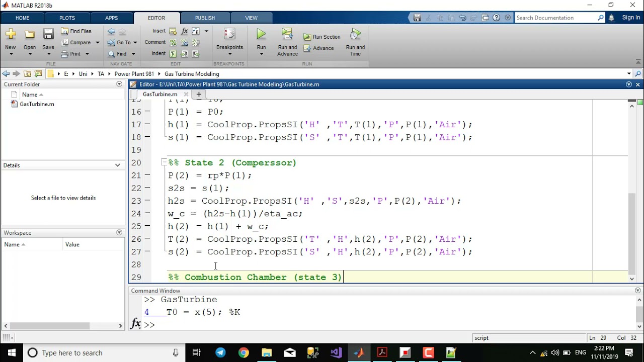Toggle breakpoint on line 17

(147, 124)
